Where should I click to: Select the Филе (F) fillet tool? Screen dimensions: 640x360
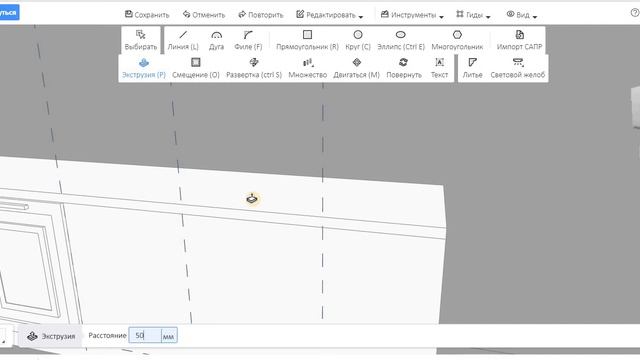pyautogui.click(x=248, y=40)
